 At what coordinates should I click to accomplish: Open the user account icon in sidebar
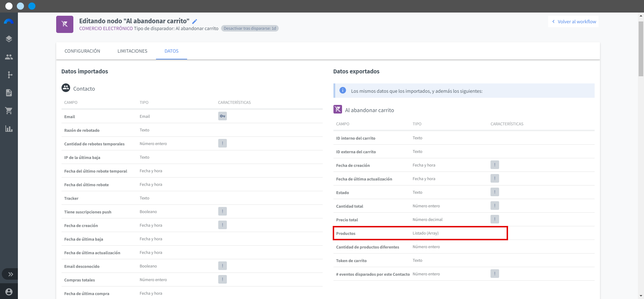9,292
